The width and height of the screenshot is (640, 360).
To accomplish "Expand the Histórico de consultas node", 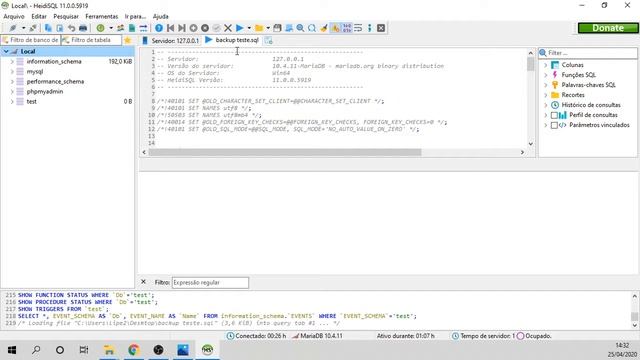I will point(546,105).
